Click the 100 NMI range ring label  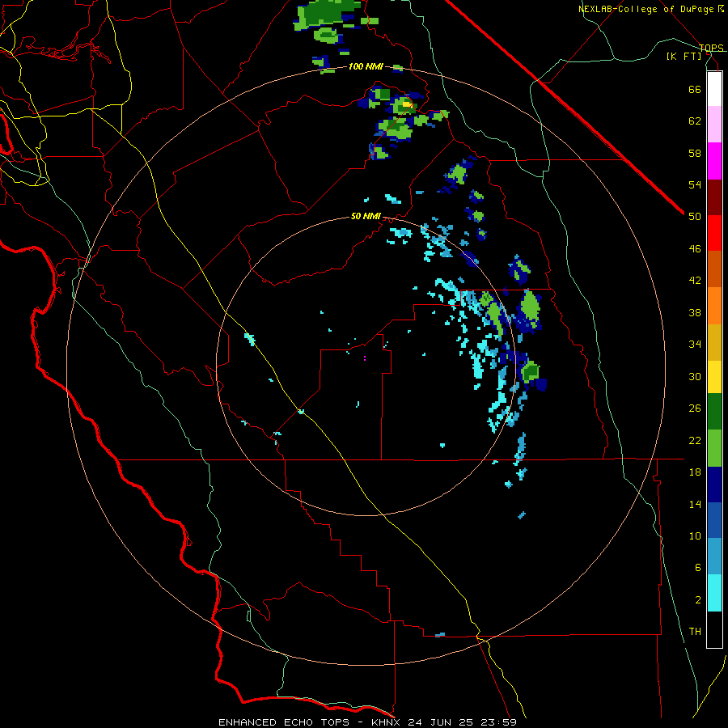[x=366, y=66]
